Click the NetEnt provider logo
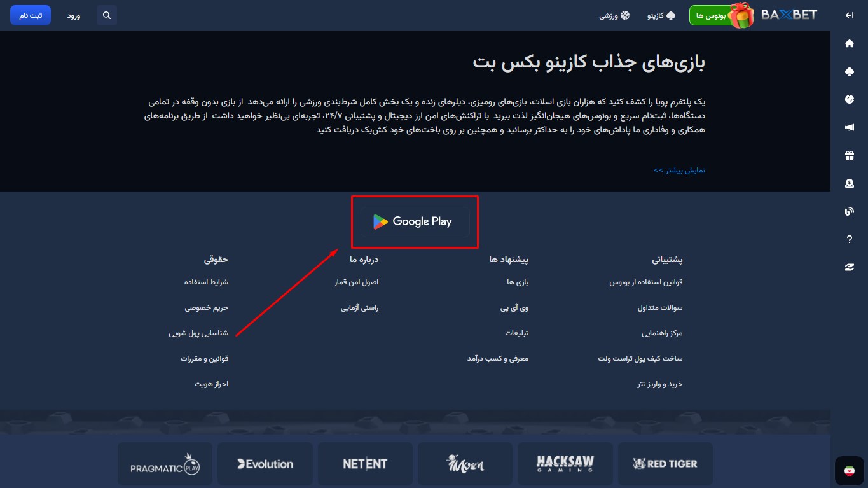The width and height of the screenshot is (868, 488). click(365, 464)
